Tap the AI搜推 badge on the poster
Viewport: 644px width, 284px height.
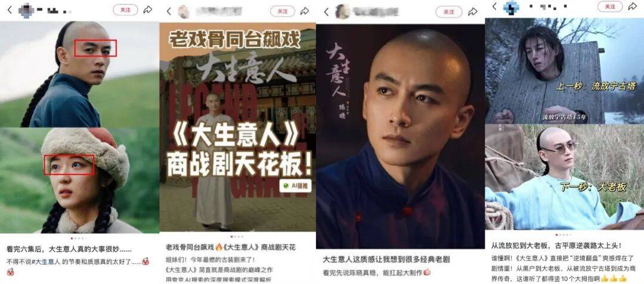pos(296,186)
